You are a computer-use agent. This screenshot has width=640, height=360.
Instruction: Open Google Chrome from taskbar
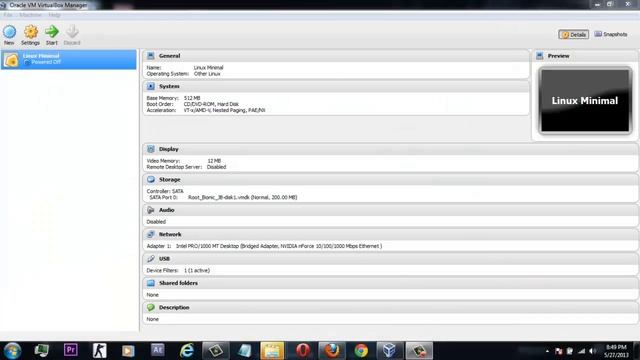(x=361, y=351)
